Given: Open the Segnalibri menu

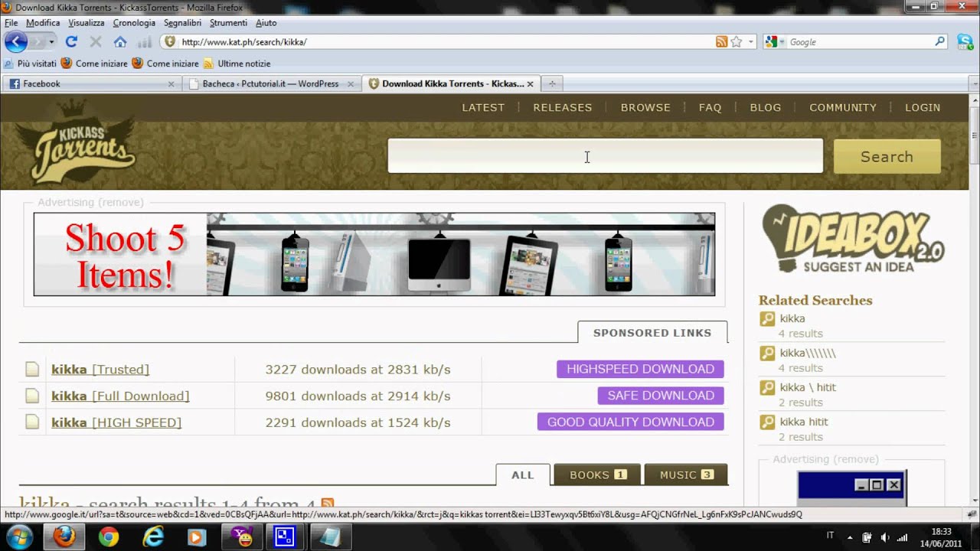Looking at the screenshot, I should pyautogui.click(x=182, y=23).
